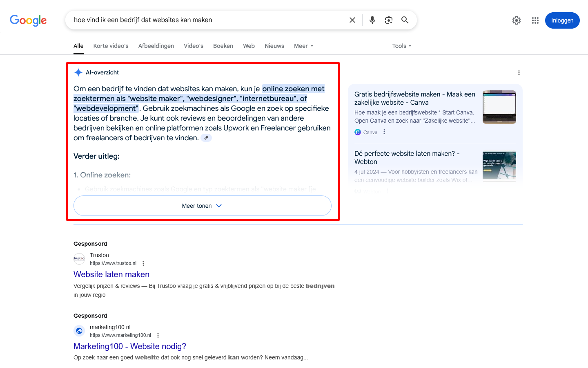Screen dimensions: 588x368
Task: Open the Webton perfecte website laten maken result
Action: 407,157
